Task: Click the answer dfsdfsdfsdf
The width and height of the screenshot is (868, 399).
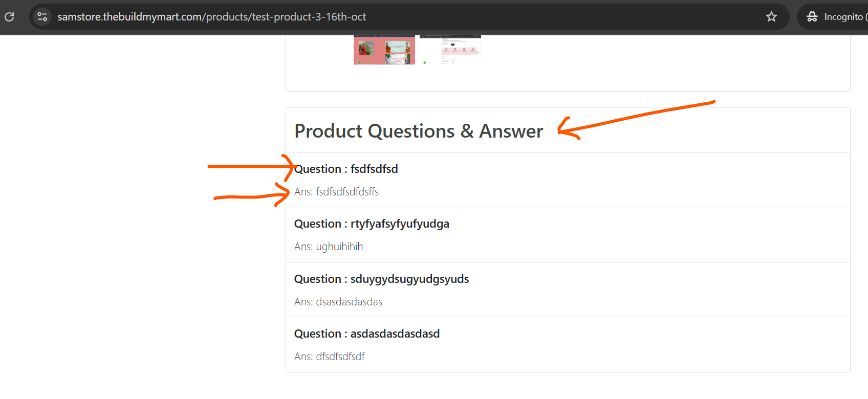Action: point(330,357)
